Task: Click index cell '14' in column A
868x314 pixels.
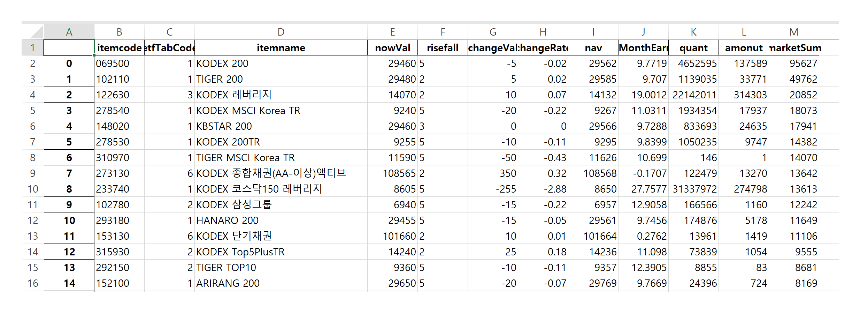Action: coord(69,283)
